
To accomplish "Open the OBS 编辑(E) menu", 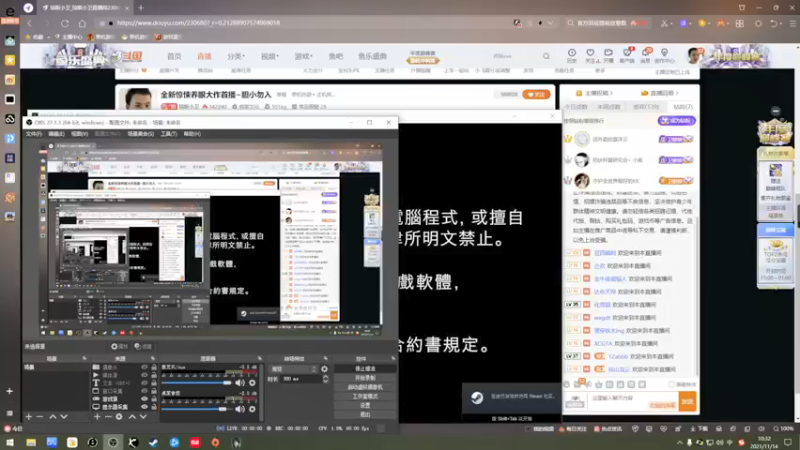I will tap(56, 134).
